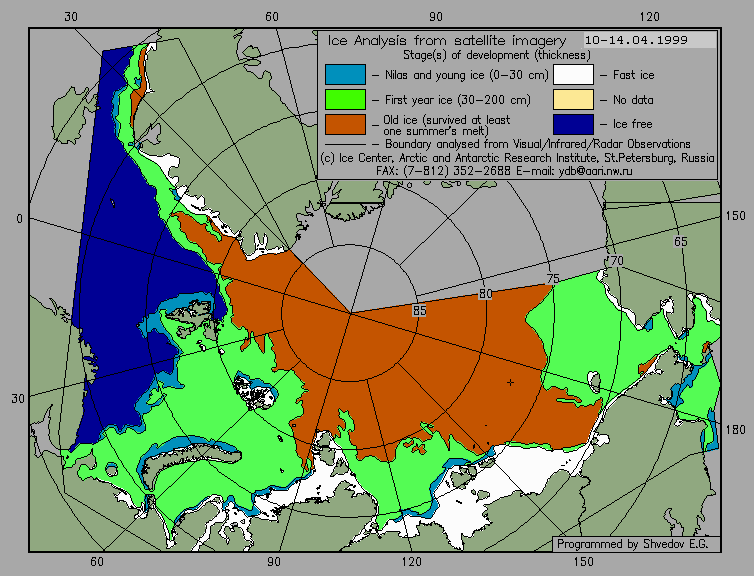The height and width of the screenshot is (576, 754).
Task: Click the right side longitude label 150
Action: pos(736,216)
